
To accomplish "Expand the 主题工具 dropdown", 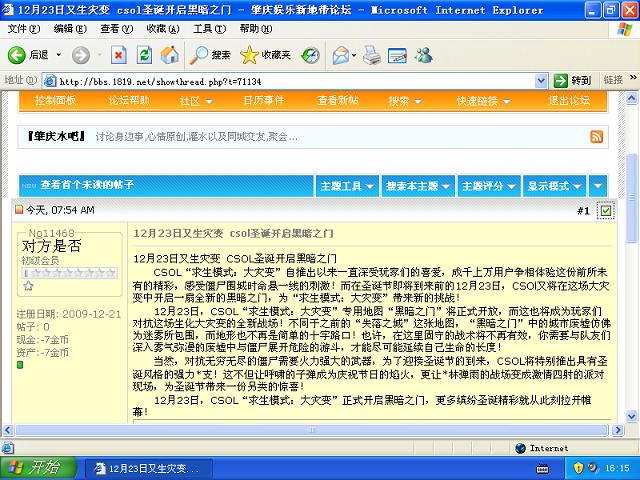I will pos(345,186).
